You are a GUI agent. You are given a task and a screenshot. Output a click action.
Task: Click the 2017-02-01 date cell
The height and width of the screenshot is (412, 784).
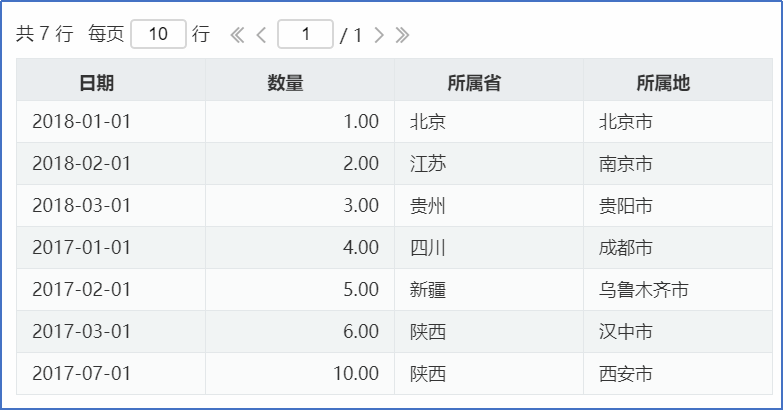111,290
